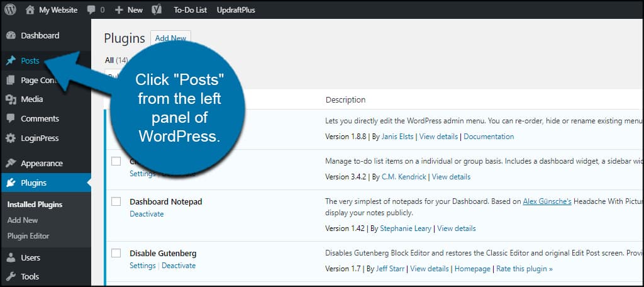Screen dimensions: 644x287
Task: Deactivate Disable Gutenberg plugin
Action: (179, 266)
